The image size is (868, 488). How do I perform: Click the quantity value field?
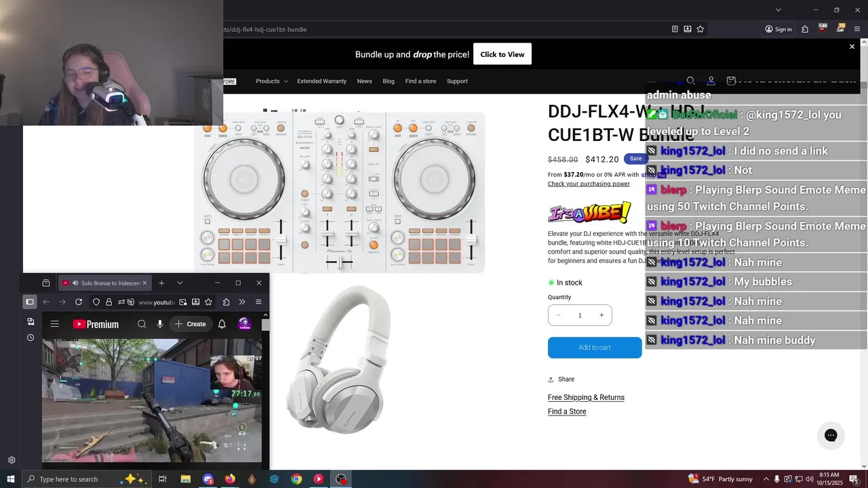[x=580, y=315]
